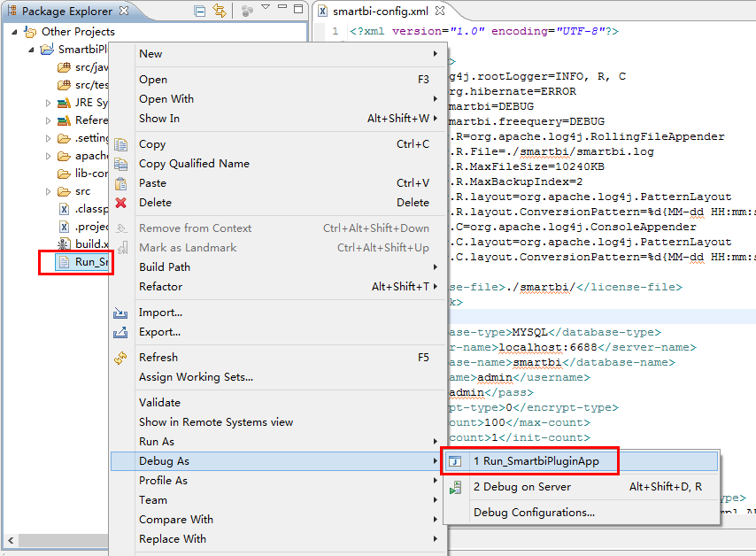The width and height of the screenshot is (756, 556).
Task: Open the Debug As submenu
Action: [x=279, y=461]
